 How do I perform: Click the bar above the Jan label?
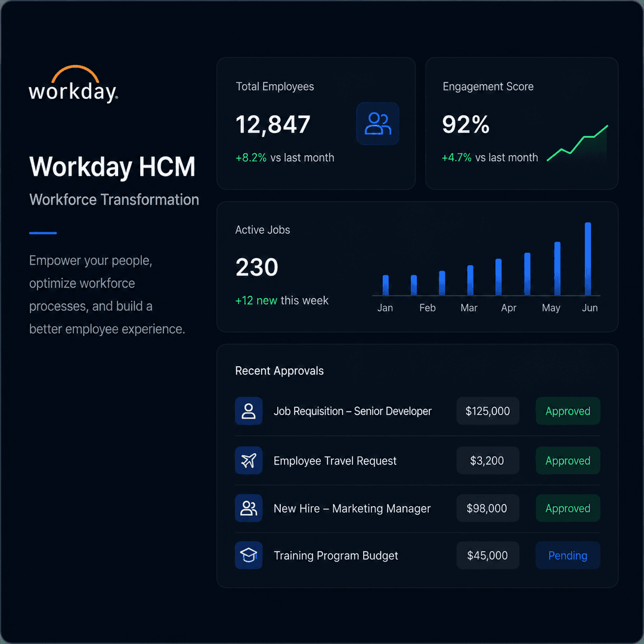(x=385, y=285)
